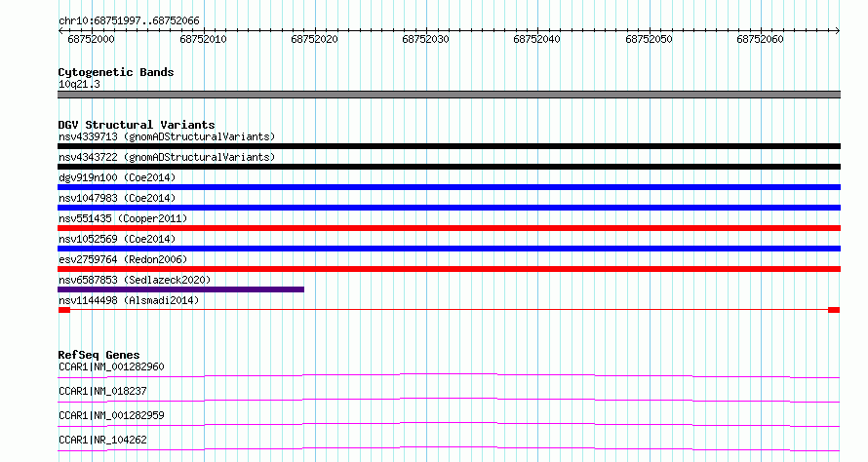Viewport: 868px width, 462px height.
Task: Click the 10q21.3 cytogenetic band bar
Action: [449, 95]
